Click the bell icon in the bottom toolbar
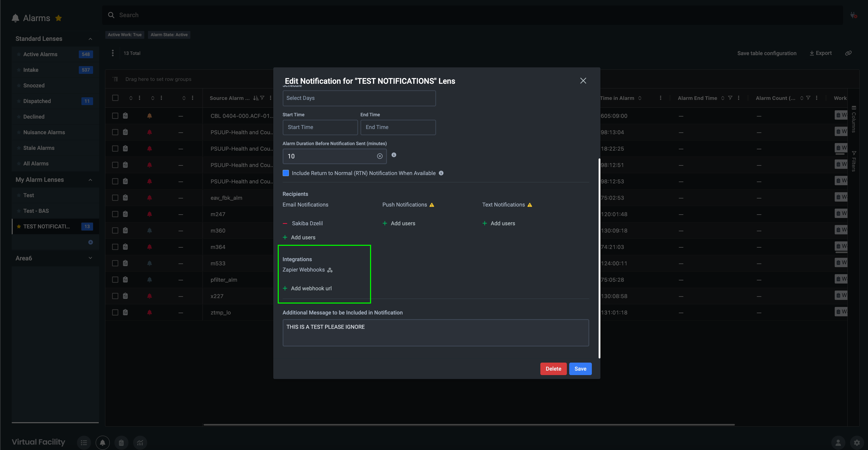This screenshot has width=868, height=450. tap(102, 442)
